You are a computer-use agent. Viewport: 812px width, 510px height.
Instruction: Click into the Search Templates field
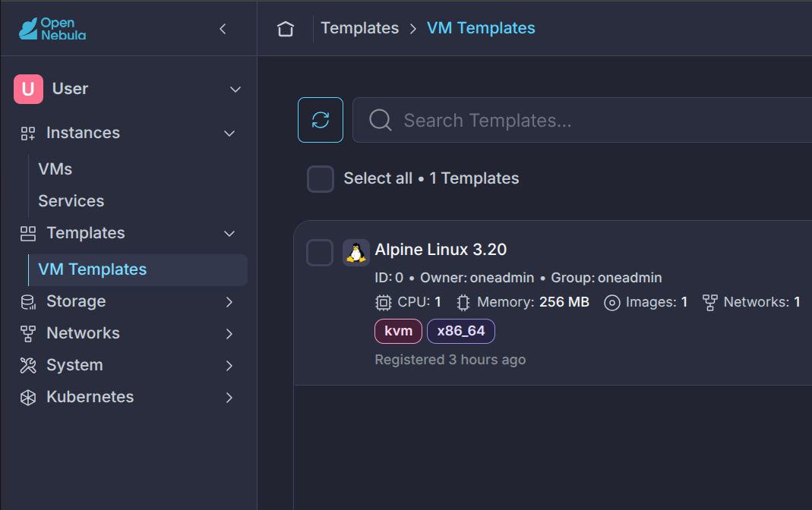(582, 120)
